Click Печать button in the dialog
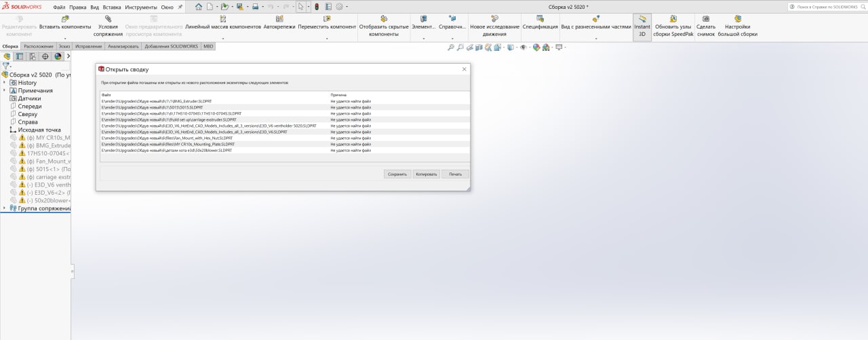 point(455,174)
